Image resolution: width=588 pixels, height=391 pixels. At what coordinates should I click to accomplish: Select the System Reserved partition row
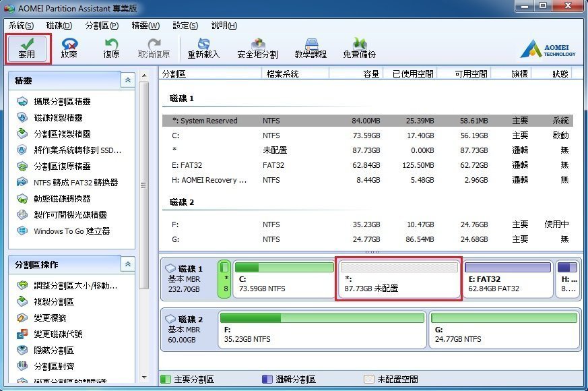(368, 121)
